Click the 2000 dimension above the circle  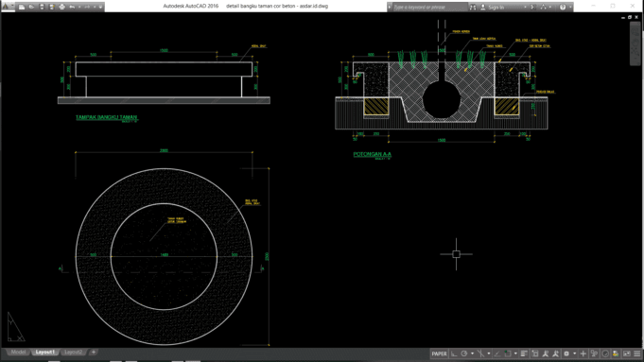coord(164,150)
